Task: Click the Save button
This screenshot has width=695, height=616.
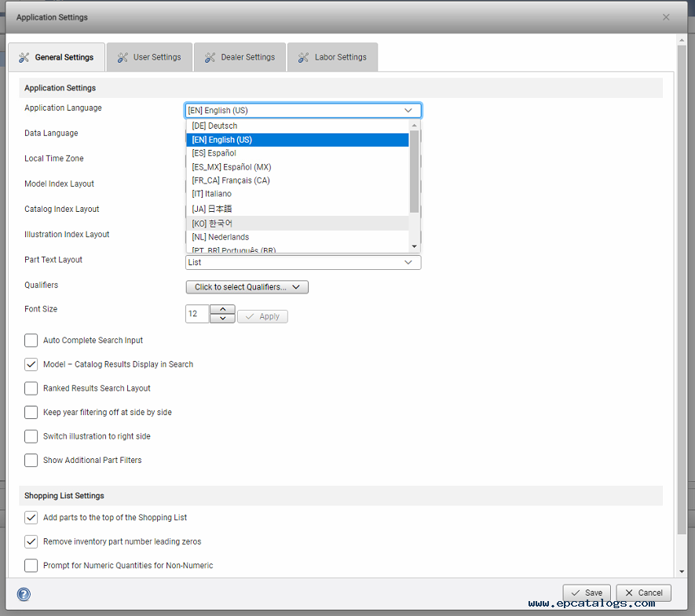Action: (587, 592)
